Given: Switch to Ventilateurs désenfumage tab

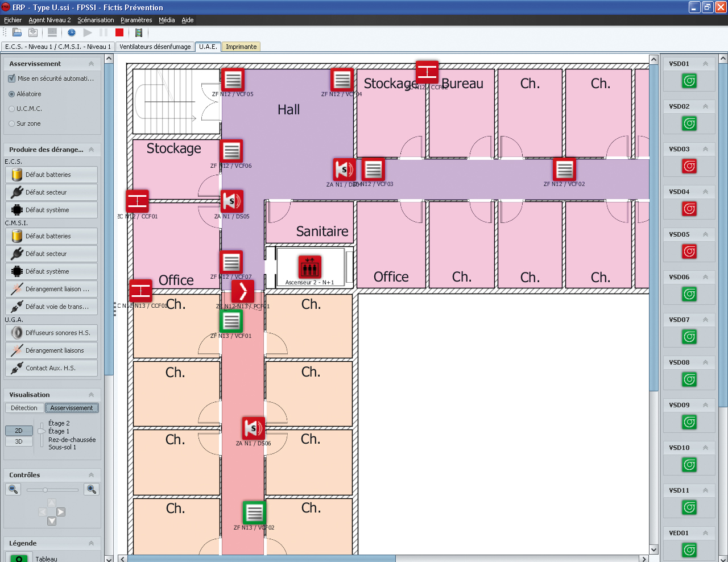Looking at the screenshot, I should click(x=155, y=47).
